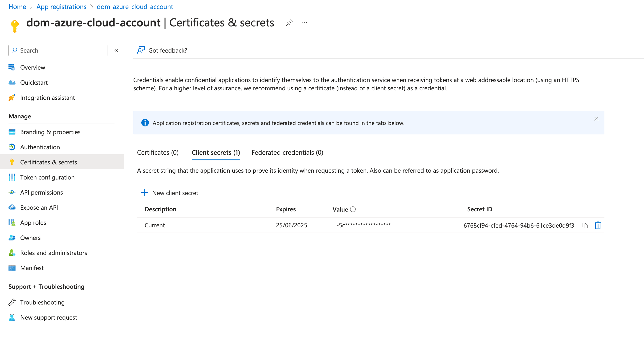Dismiss the information banner

pos(596,119)
